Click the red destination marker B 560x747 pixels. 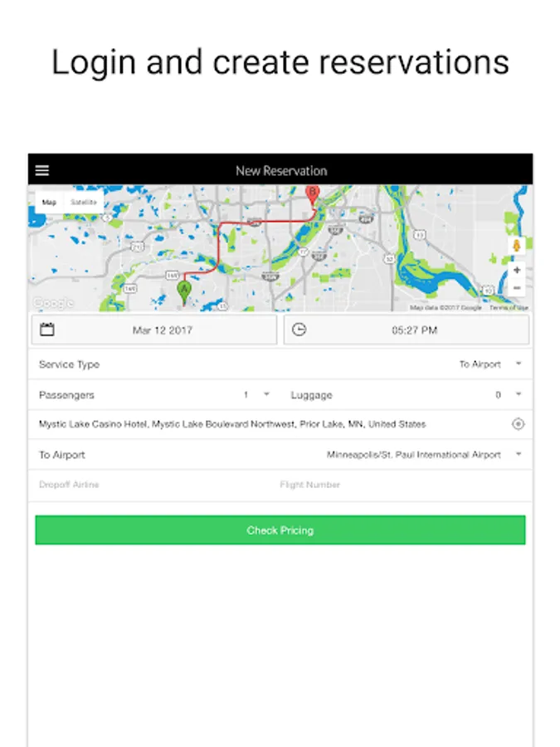tap(313, 196)
